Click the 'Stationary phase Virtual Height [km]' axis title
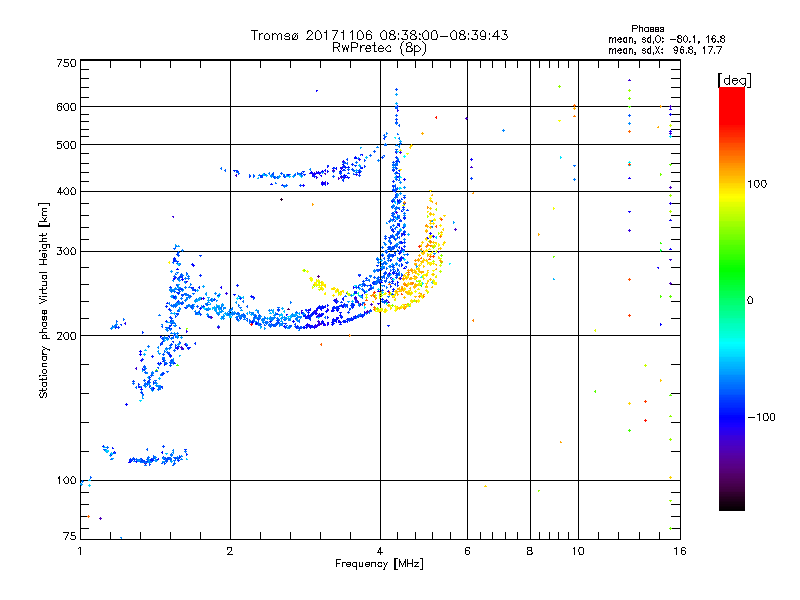Screen dimensions: 800x600 pos(43,300)
